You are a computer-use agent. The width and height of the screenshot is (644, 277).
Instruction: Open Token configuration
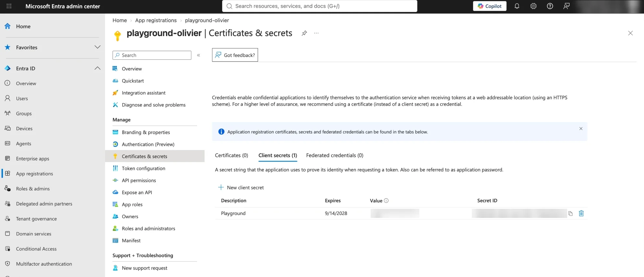tap(143, 168)
